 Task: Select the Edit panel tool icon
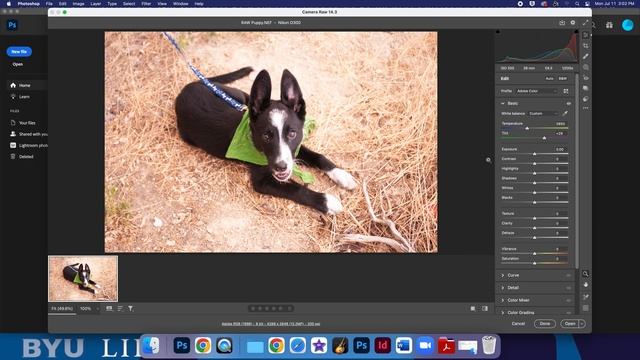click(586, 35)
